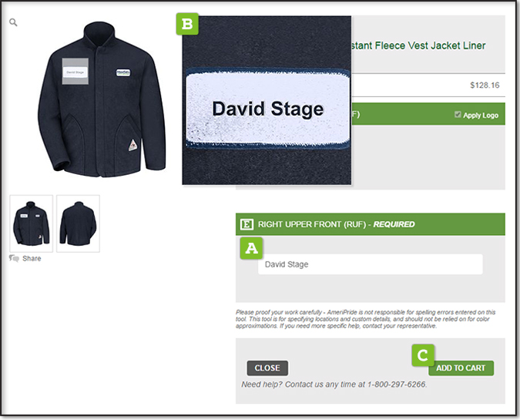Click the Right Upper Front (RUF) header
Viewport: 520px width, 420px height.
point(370,224)
